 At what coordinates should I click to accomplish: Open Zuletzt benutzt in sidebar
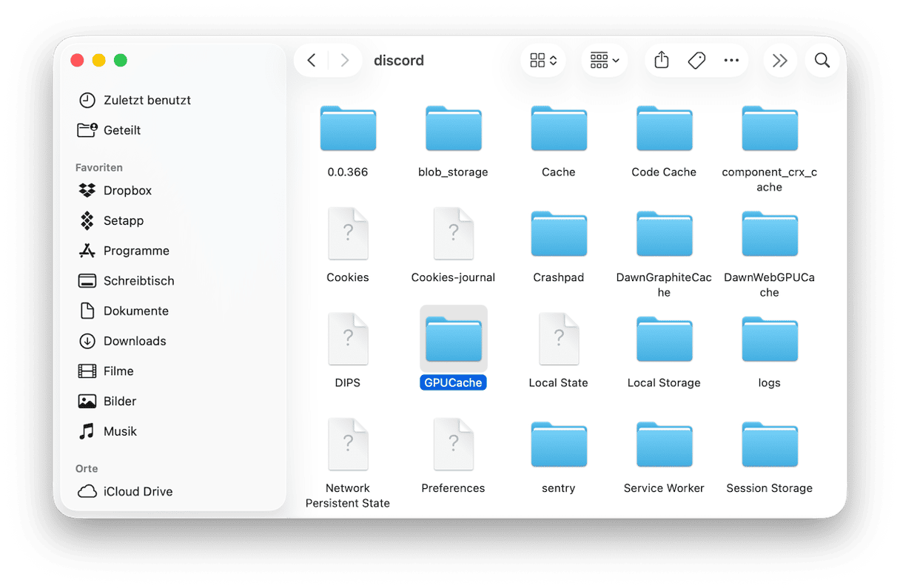pos(147,100)
